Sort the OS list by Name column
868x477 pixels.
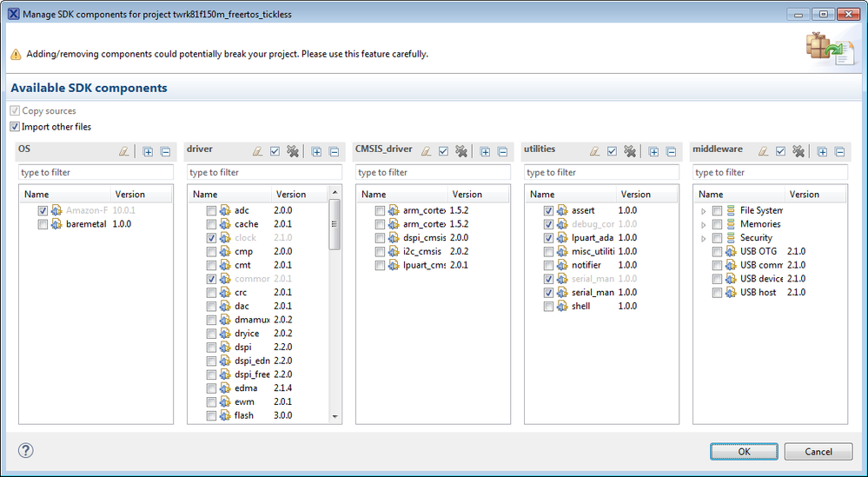[x=66, y=195]
